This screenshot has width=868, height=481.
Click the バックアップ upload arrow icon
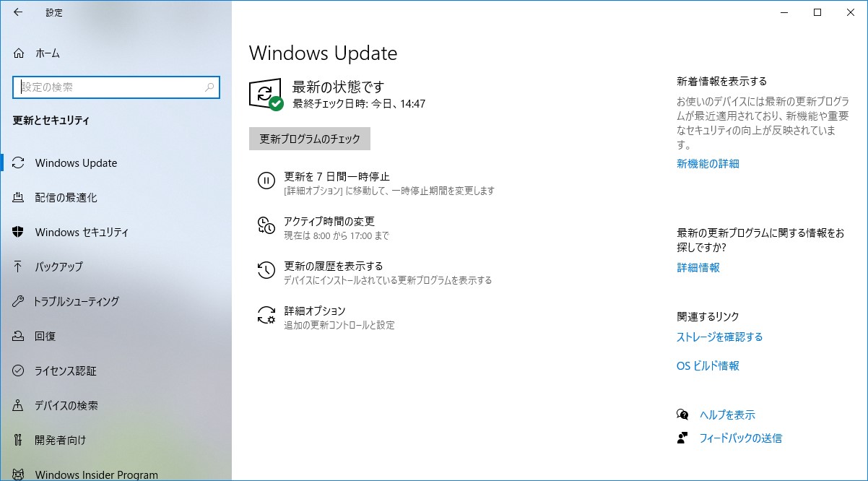pyautogui.click(x=19, y=266)
